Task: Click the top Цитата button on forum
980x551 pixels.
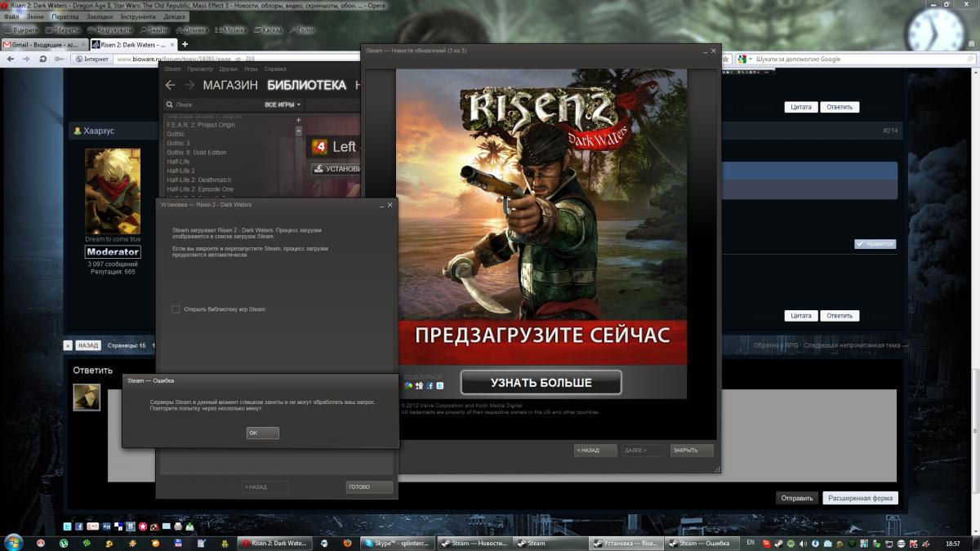Action: (802, 107)
